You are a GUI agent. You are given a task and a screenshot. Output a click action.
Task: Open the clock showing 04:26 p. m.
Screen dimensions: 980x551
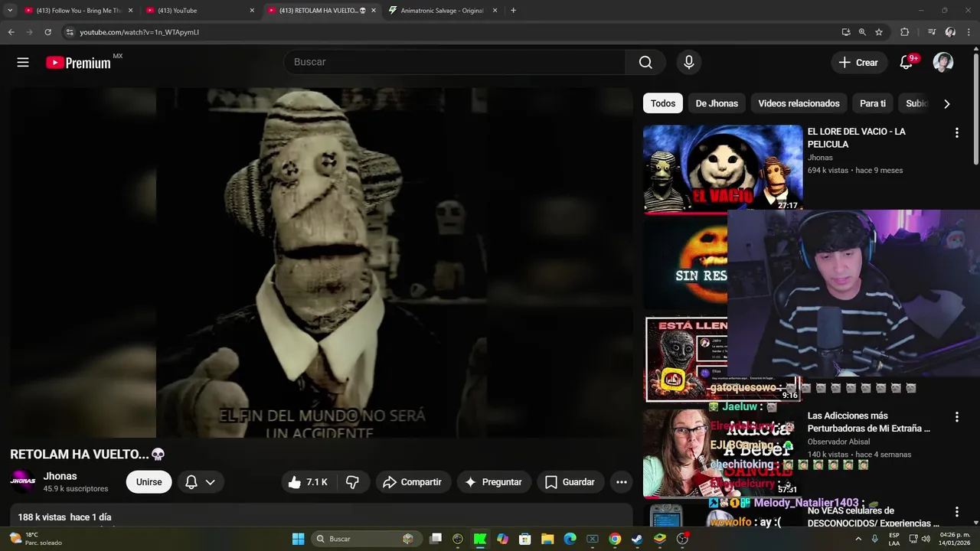[955, 539]
